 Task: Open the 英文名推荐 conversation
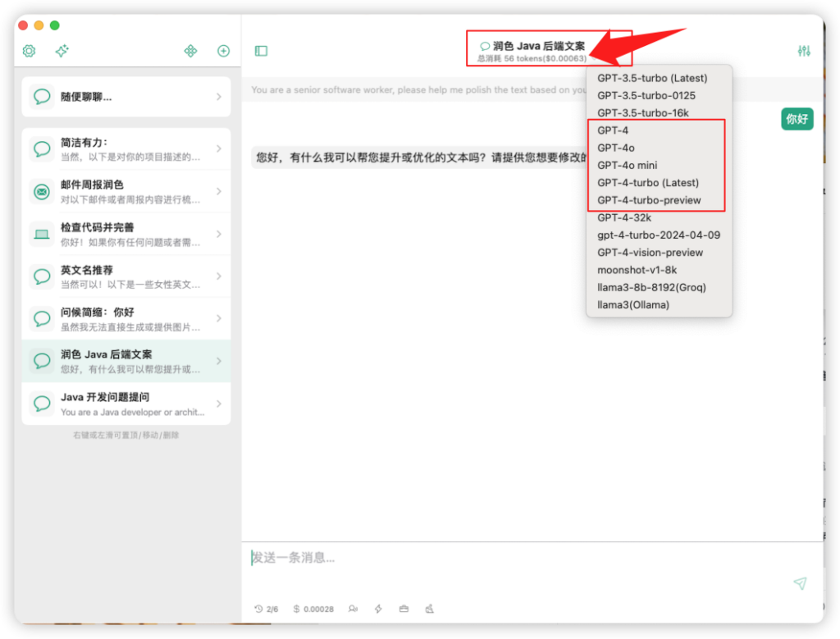coord(126,276)
